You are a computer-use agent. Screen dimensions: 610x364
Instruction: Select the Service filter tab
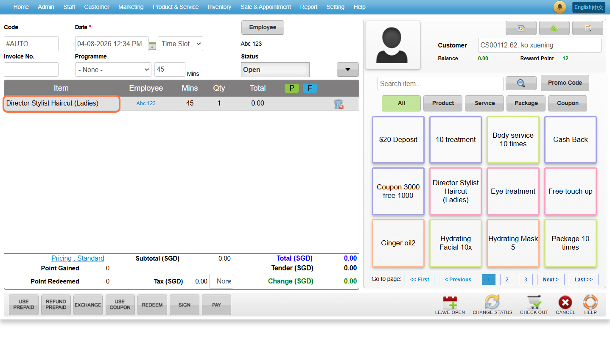pos(484,103)
